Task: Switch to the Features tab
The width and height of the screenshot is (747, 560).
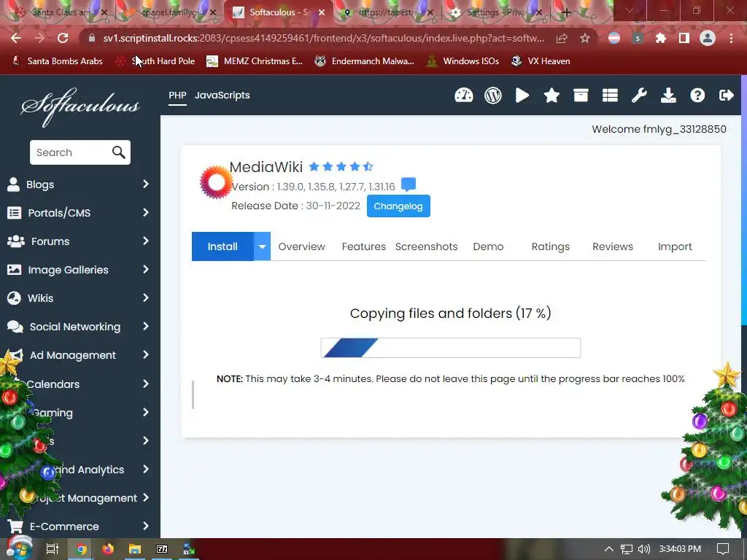Action: click(x=363, y=246)
